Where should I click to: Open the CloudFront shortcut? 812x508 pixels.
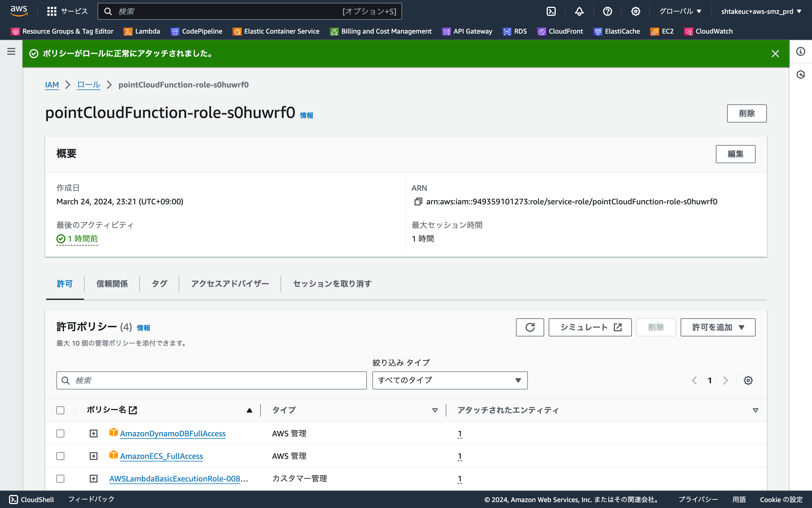(x=560, y=31)
